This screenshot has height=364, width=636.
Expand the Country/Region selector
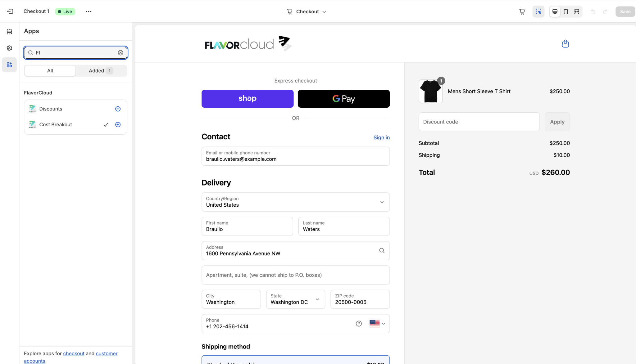[382, 202]
